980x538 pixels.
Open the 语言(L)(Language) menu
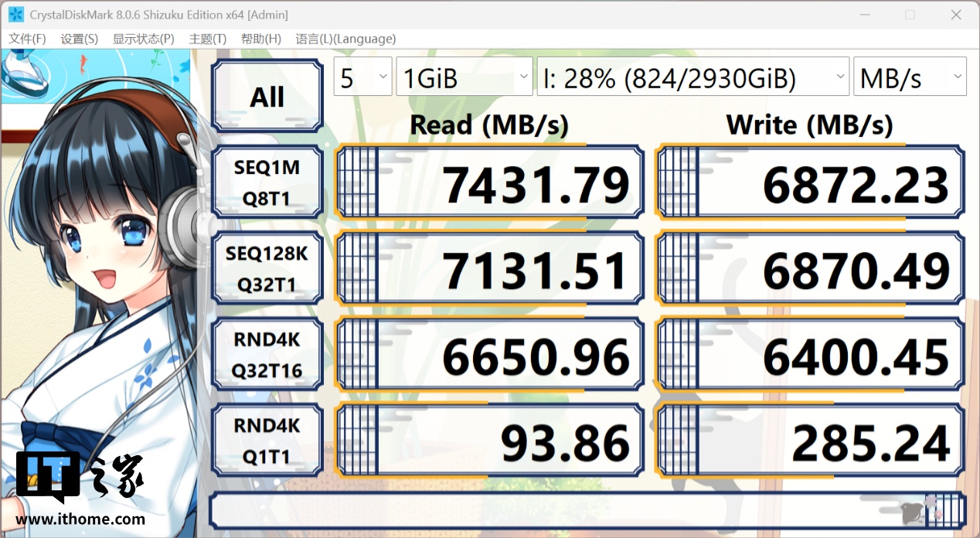(345, 39)
